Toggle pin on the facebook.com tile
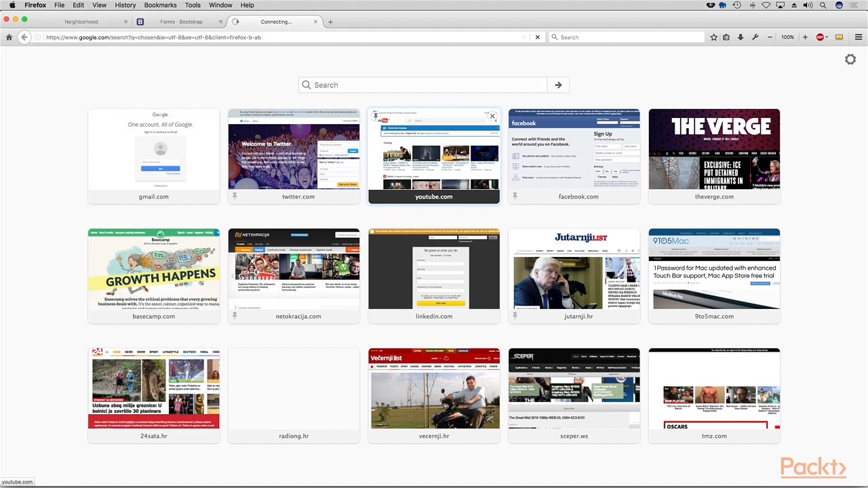Viewport: 868px width, 488px height. (515, 197)
